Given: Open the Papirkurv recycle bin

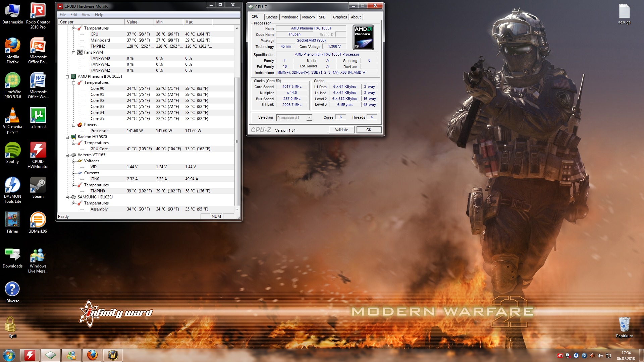Looking at the screenshot, I should pyautogui.click(x=624, y=327).
